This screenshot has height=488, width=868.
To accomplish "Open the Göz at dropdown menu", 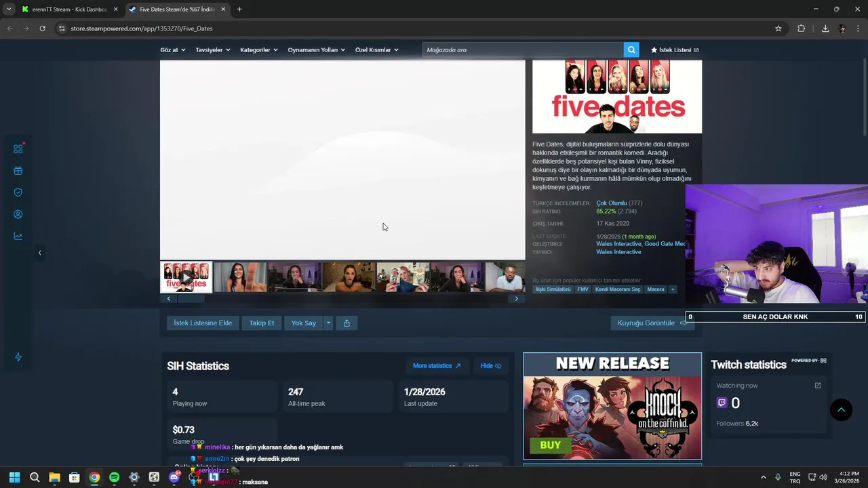I will (x=172, y=49).
